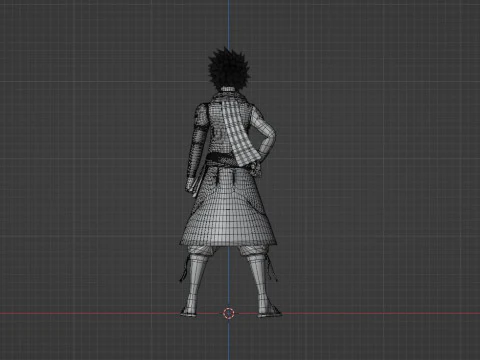The height and width of the screenshot is (360, 480).
Task: Click the 3D cursor at the origin
Action: click(229, 313)
